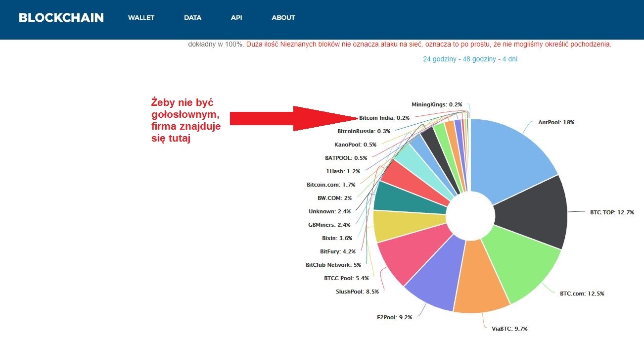The image size is (644, 345).
Task: Click the BitcoinRussia: 0.3% label
Action: pos(364,131)
